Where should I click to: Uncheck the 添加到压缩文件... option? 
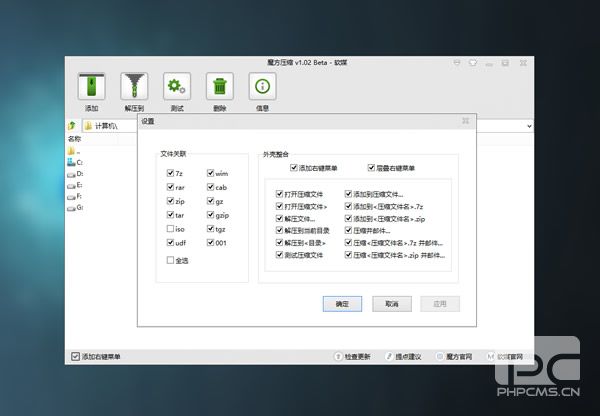point(349,194)
